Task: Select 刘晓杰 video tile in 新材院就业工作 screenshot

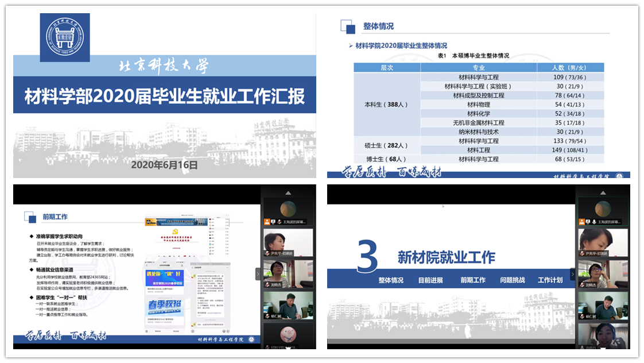Action: (x=603, y=274)
